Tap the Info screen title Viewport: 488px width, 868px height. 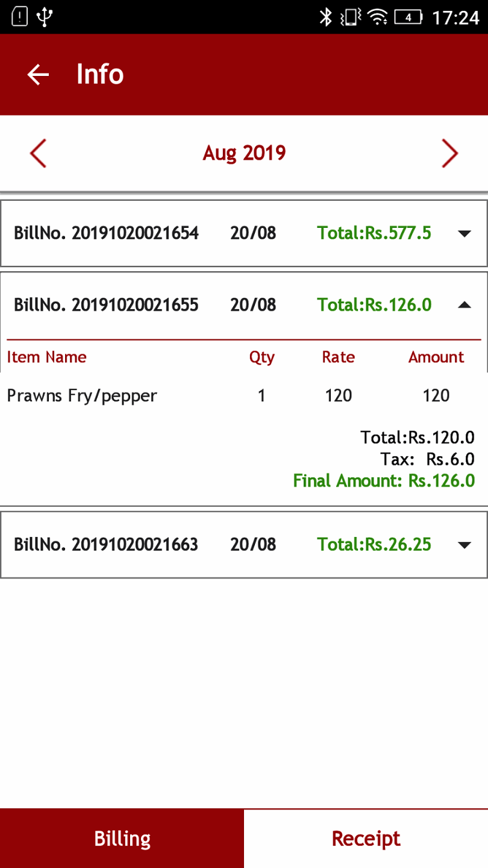pyautogui.click(x=100, y=75)
